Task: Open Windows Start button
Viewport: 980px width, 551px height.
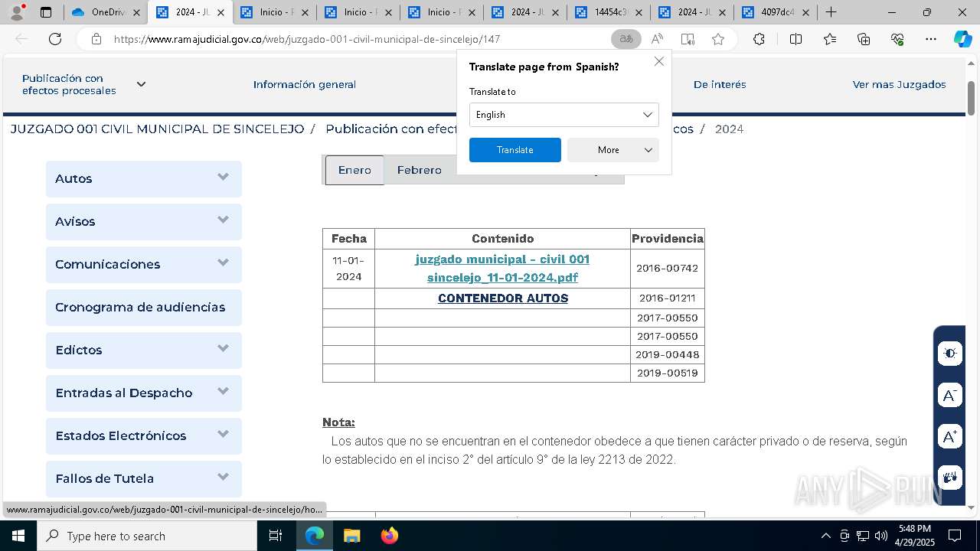Action: pos(18,536)
